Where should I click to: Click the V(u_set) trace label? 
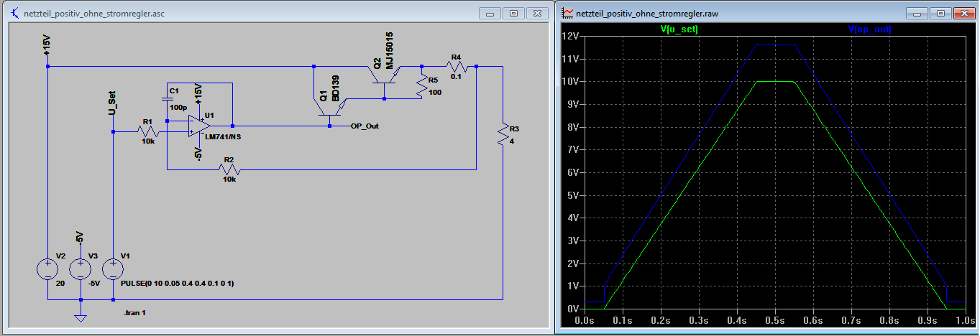tap(678, 29)
